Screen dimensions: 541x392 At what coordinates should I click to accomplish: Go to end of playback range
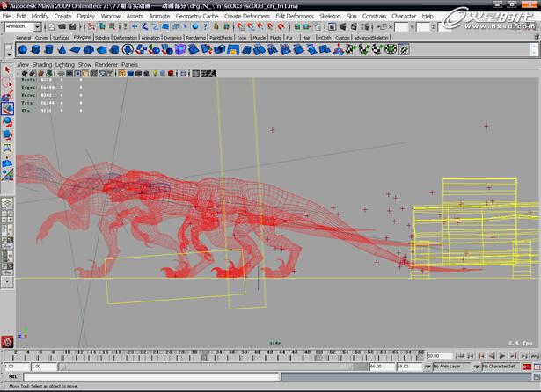(x=535, y=355)
